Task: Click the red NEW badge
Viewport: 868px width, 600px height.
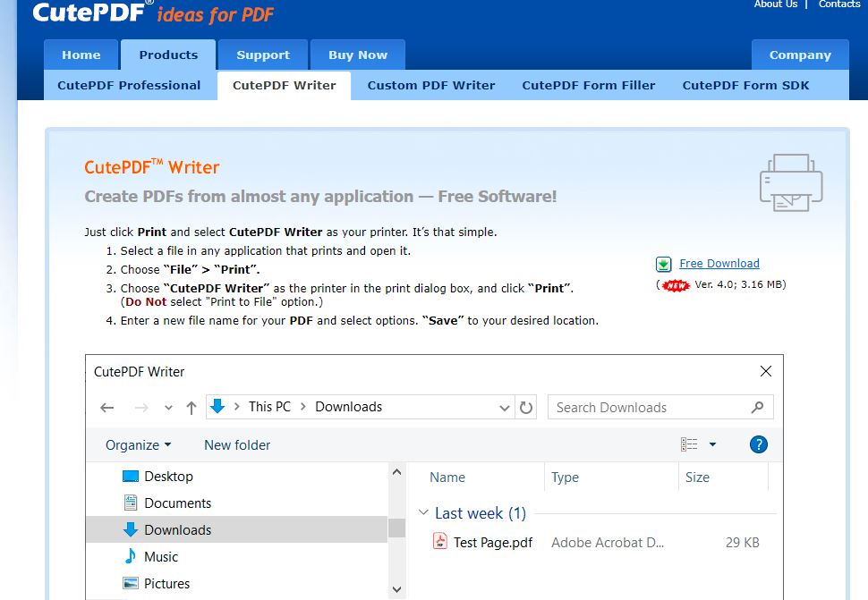Action: tap(676, 285)
